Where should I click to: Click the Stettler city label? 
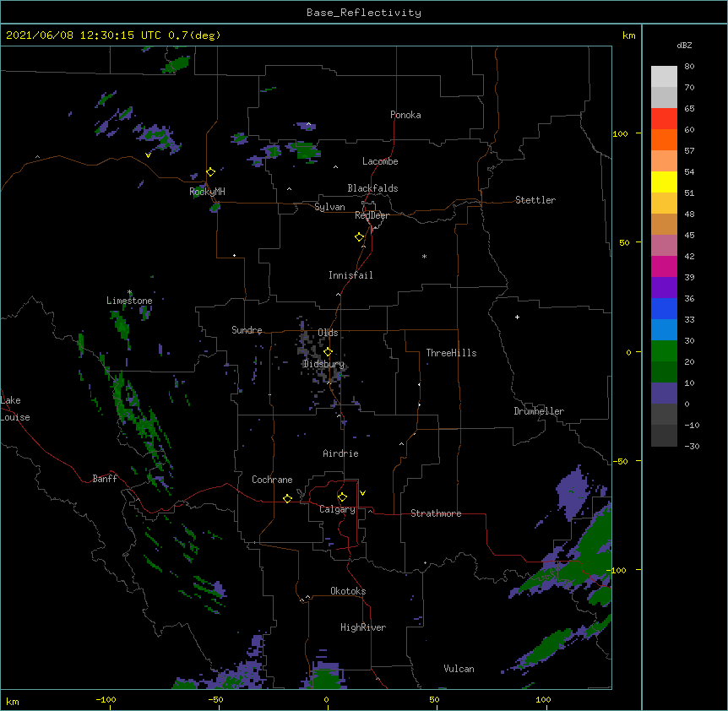tap(535, 200)
